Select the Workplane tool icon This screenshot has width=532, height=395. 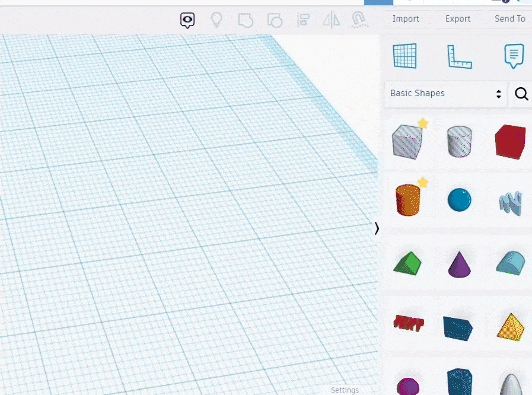tap(404, 56)
